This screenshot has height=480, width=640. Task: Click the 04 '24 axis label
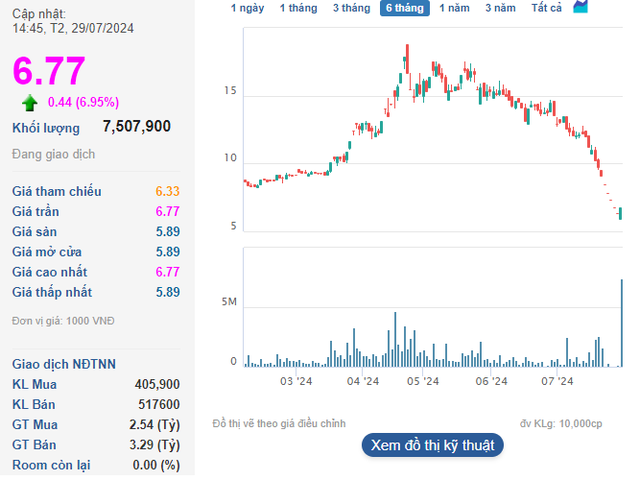coord(363,381)
